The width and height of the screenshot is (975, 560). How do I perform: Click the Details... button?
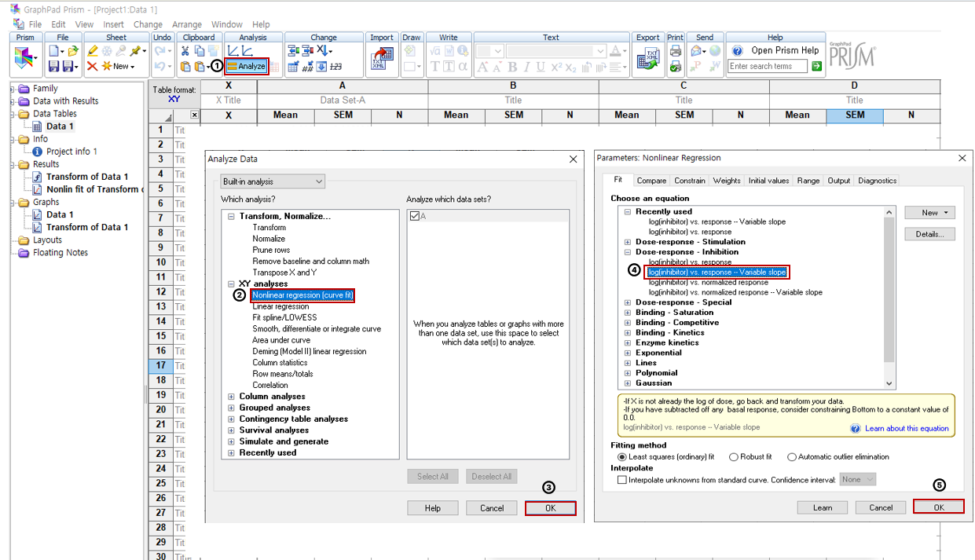pos(929,234)
